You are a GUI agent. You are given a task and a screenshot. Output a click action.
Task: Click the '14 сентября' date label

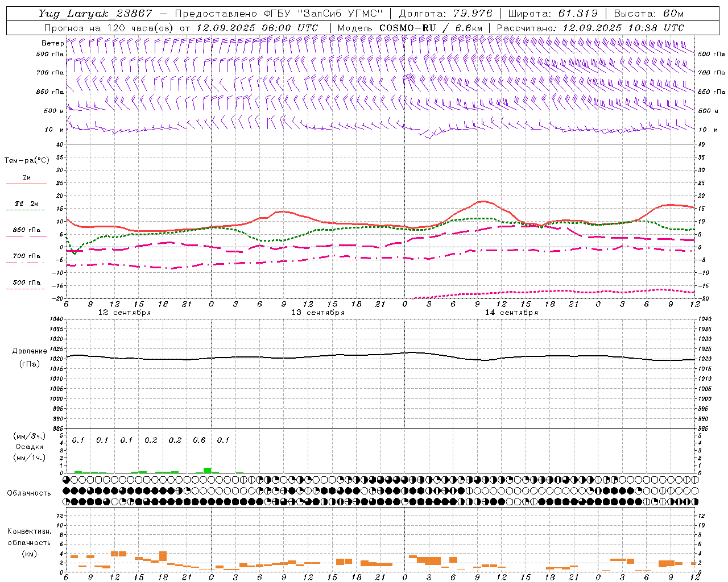point(511,313)
